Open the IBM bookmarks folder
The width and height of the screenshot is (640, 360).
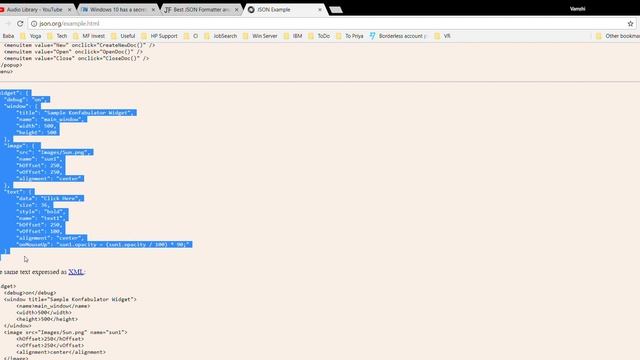[293, 36]
